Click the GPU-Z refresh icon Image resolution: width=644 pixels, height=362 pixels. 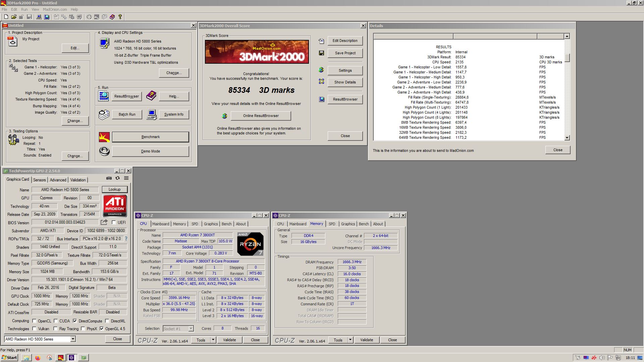tap(117, 178)
